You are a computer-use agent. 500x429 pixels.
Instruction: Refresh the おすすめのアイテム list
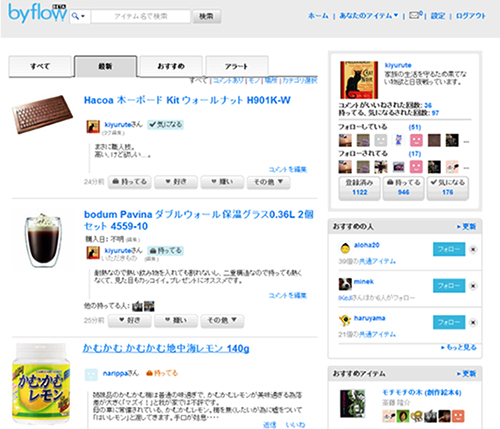tap(467, 374)
